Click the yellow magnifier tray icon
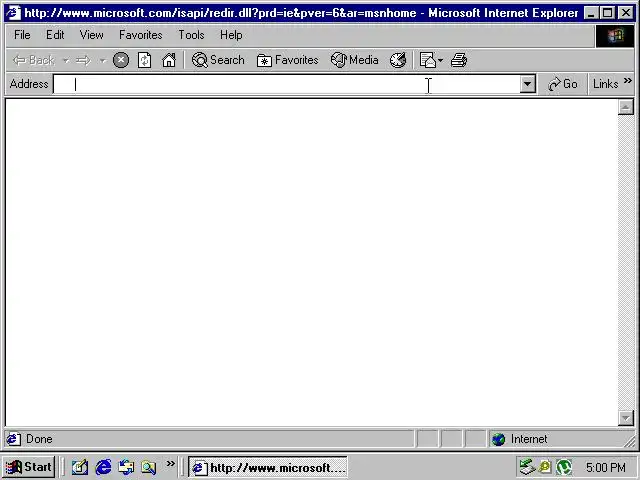640x480 pixels. click(x=545, y=467)
